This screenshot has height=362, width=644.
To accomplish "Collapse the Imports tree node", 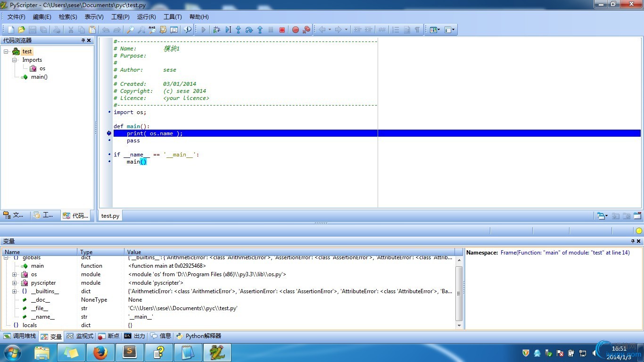I will tap(15, 60).
